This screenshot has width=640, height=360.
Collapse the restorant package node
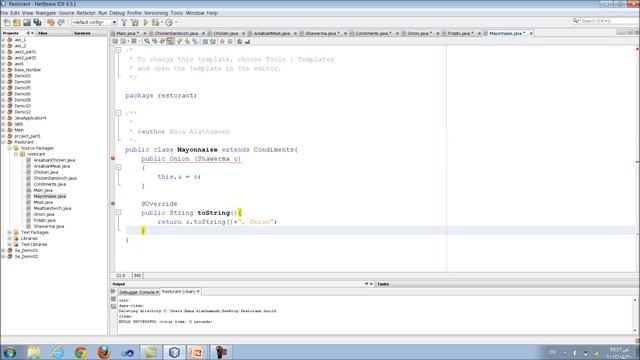pyautogui.click(x=16, y=154)
